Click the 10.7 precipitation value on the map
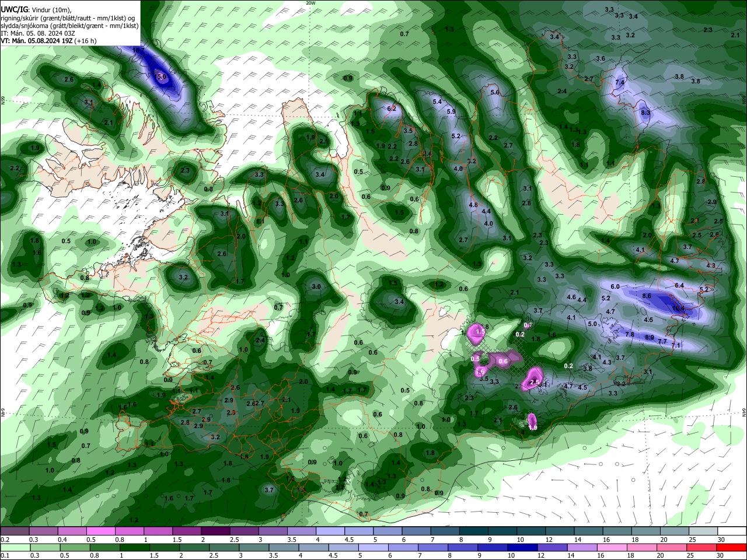Image resolution: width=747 pixels, height=560 pixels. point(139,51)
